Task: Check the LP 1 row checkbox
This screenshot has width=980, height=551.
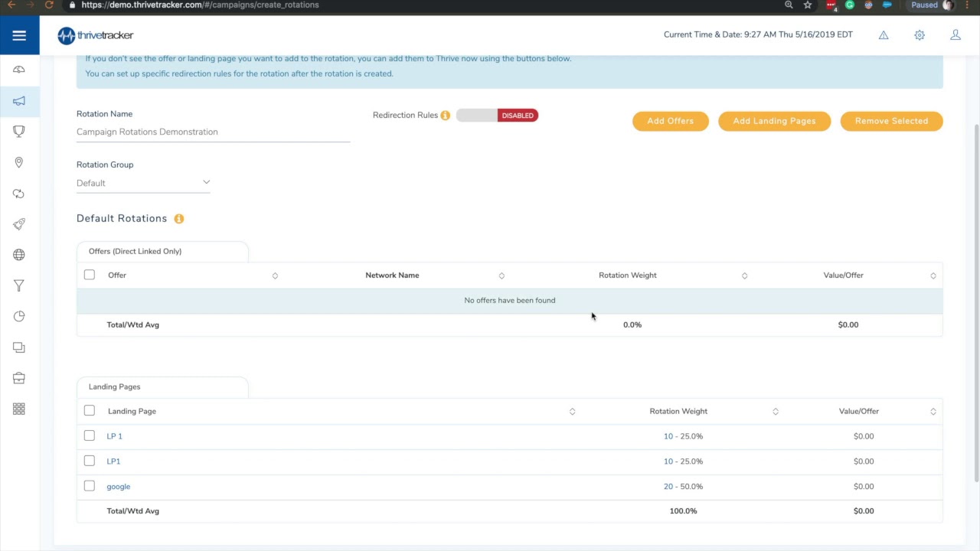Action: [x=90, y=436]
